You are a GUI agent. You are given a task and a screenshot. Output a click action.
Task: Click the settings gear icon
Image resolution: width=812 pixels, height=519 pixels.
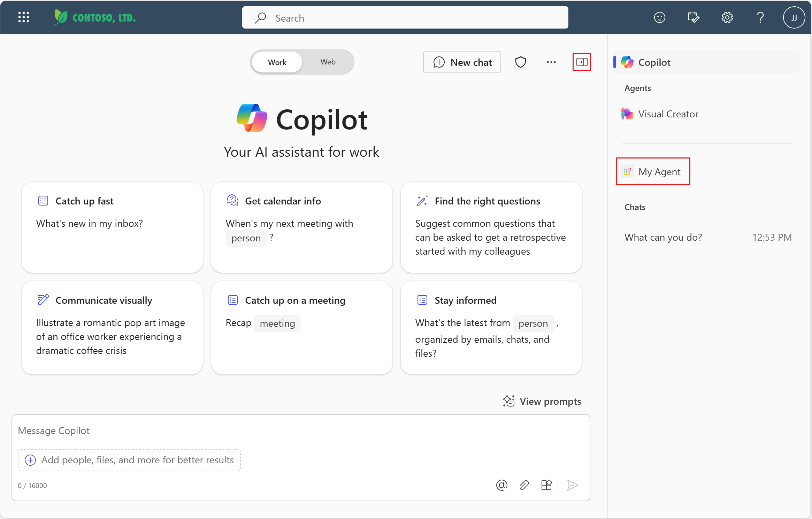pos(727,17)
